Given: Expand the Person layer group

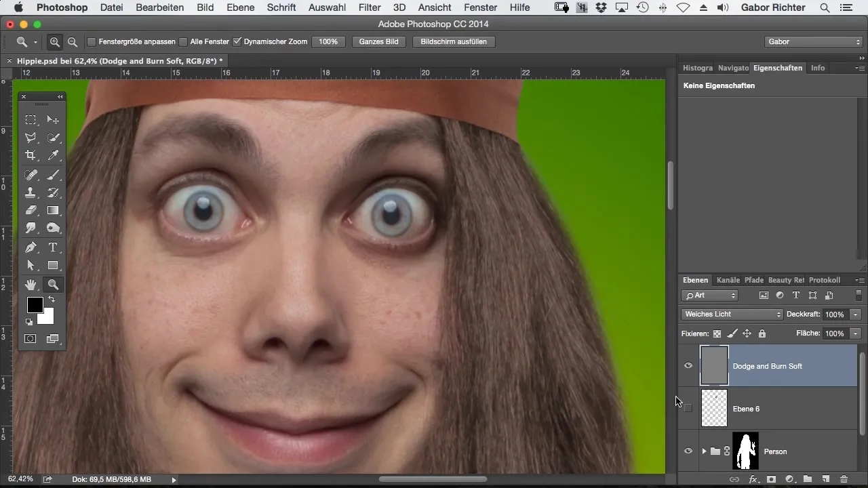Looking at the screenshot, I should click(x=704, y=451).
